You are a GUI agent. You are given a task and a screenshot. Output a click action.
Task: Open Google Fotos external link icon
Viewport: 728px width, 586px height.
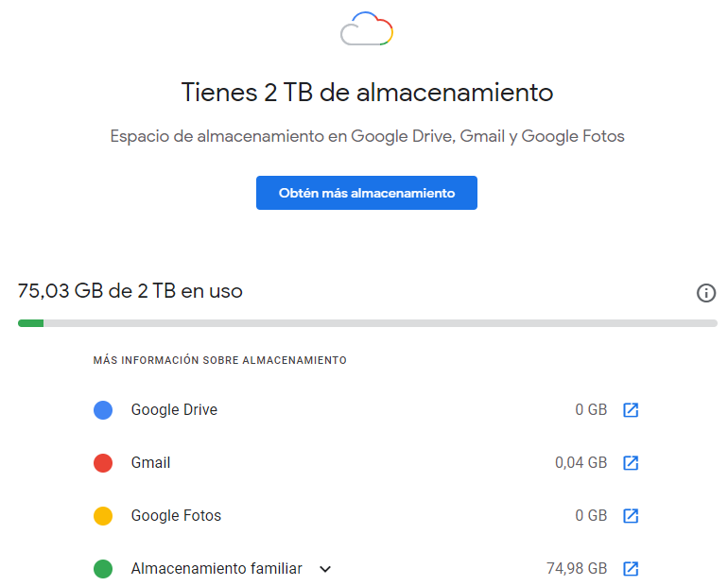coord(631,516)
